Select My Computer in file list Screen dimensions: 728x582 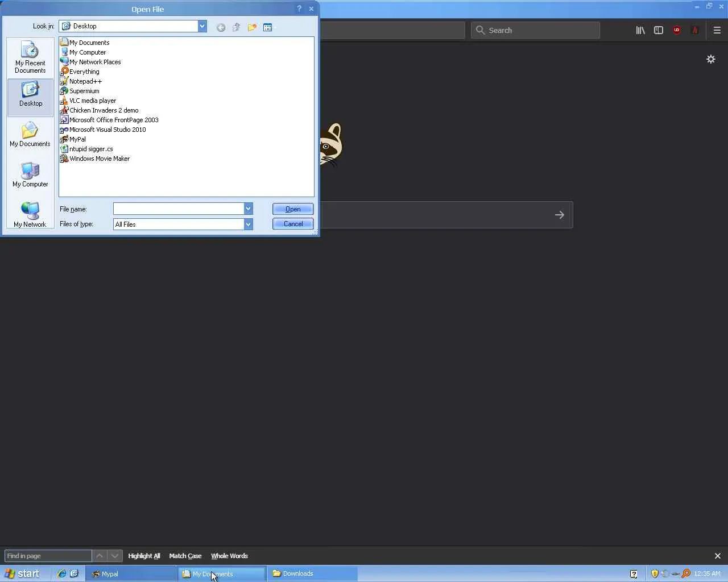click(x=83, y=52)
